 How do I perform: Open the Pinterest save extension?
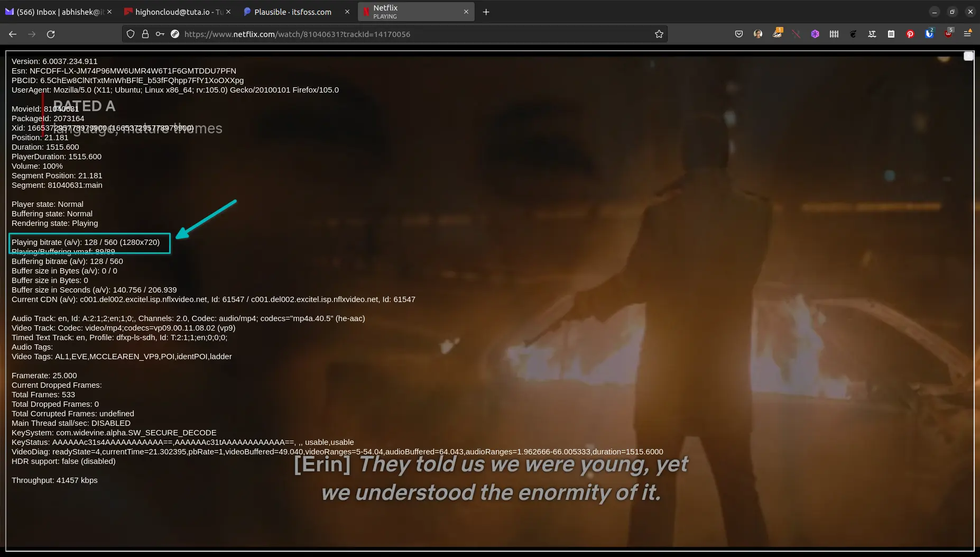click(910, 34)
